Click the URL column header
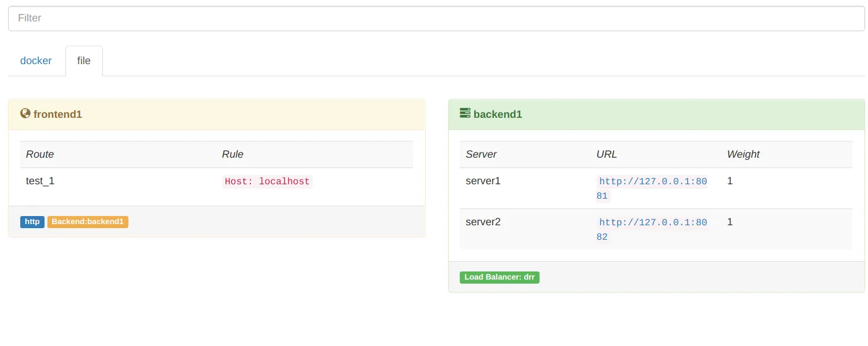The height and width of the screenshot is (346, 868). (x=607, y=154)
